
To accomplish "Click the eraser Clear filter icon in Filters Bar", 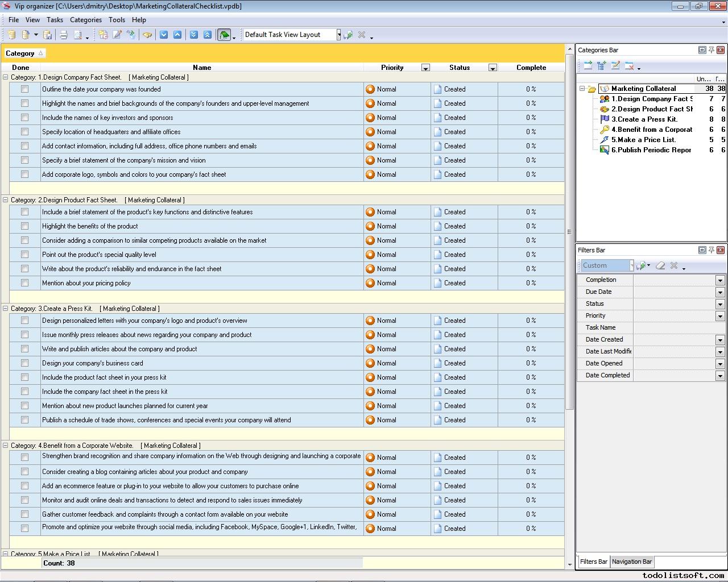I will coord(660,265).
